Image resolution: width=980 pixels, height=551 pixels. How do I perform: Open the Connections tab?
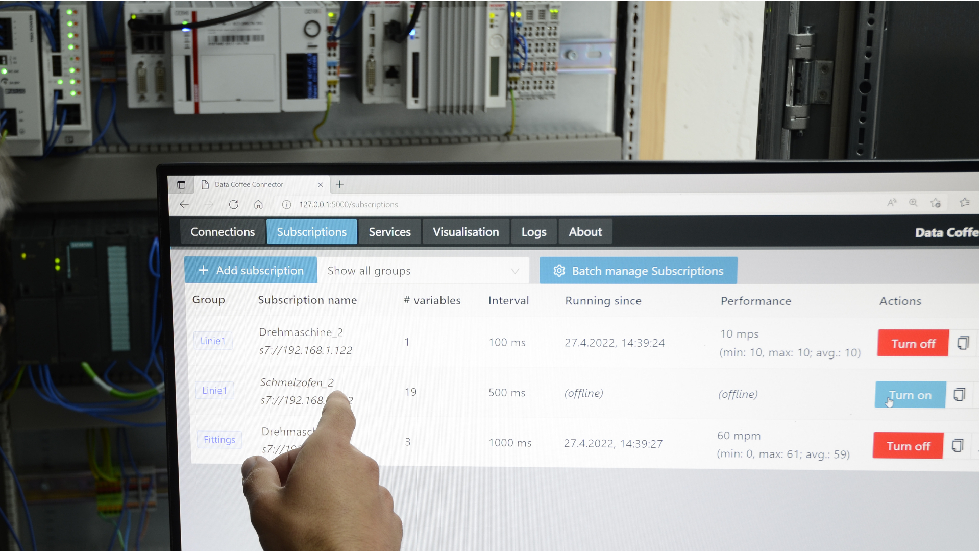point(223,232)
